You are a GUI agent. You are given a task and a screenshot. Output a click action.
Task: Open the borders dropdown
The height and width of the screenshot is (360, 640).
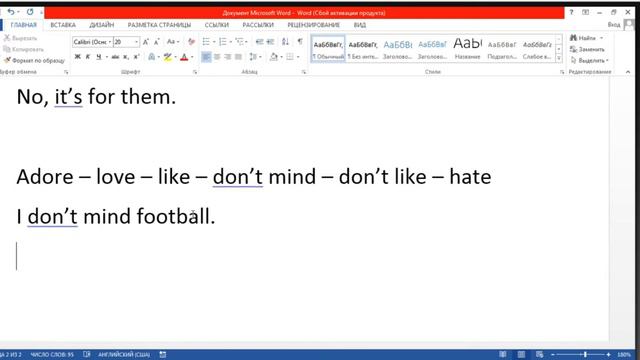click(298, 57)
